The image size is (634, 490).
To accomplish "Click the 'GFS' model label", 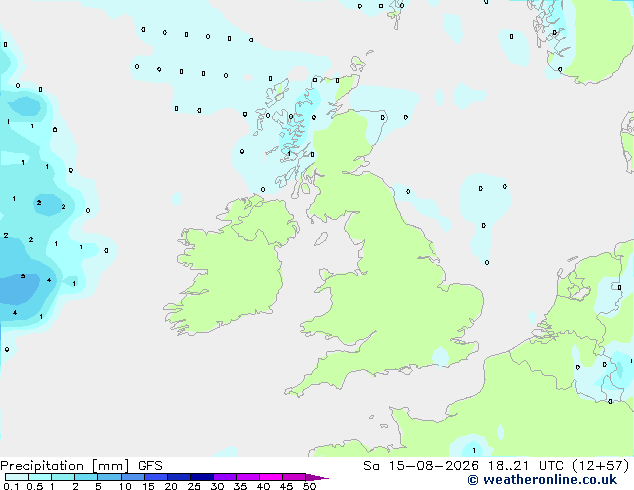I will coord(150,466).
